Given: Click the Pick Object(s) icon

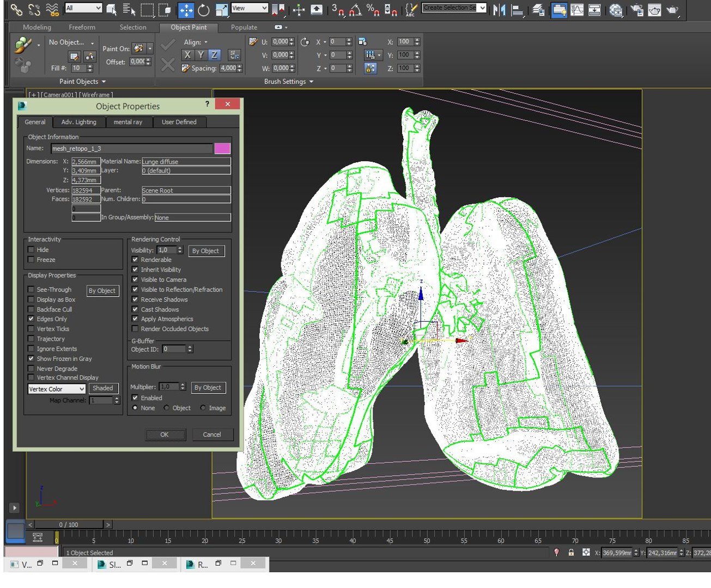Looking at the screenshot, I should pos(90,56).
